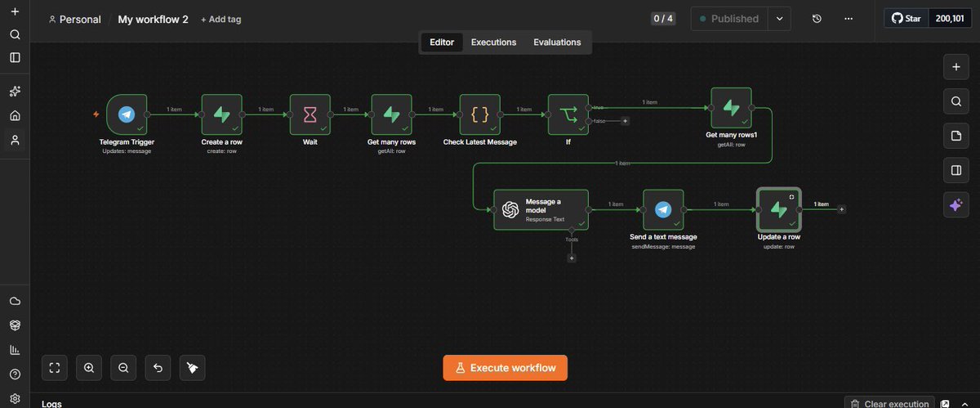Click the "update: row" subtitle text
980x408 pixels.
(779, 246)
